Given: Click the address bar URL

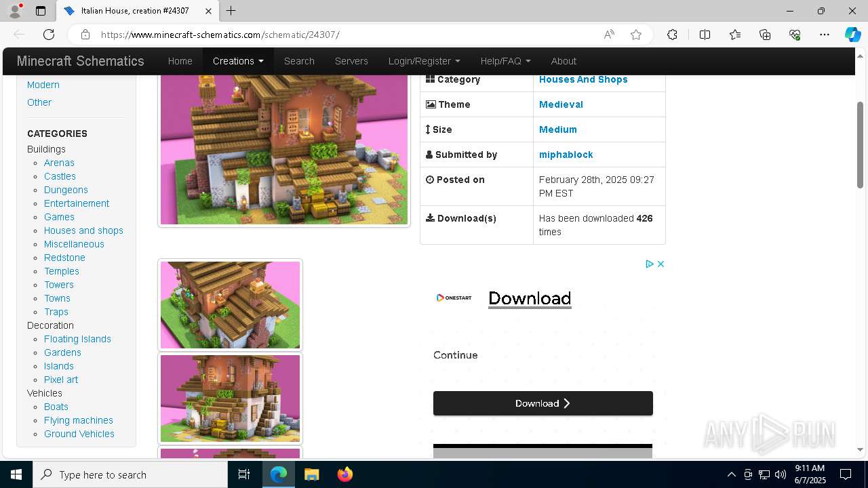Looking at the screenshot, I should 220,35.
